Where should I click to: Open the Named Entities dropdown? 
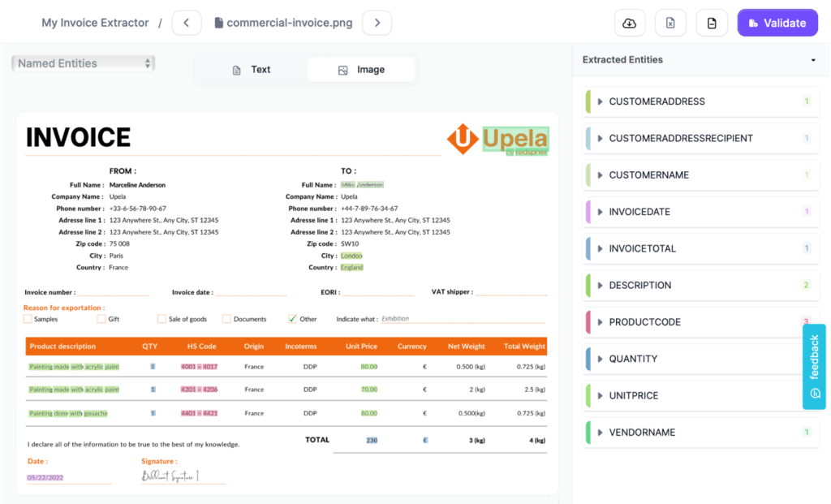(x=83, y=63)
